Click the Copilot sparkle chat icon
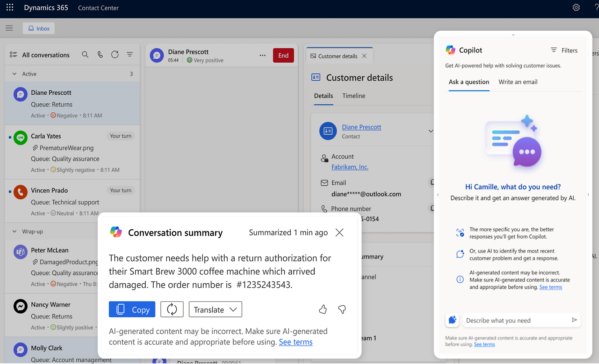599x364 pixels. pos(452,320)
